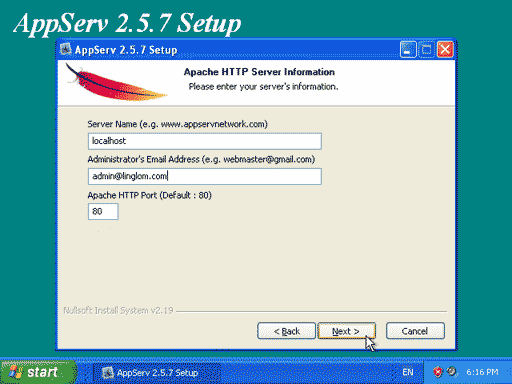Select the Apache HTTP Port field
This screenshot has width=512, height=384.
103,212
